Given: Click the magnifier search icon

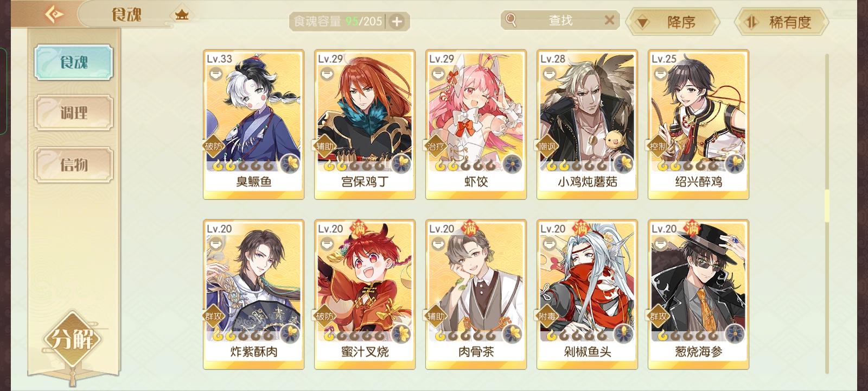Looking at the screenshot, I should point(510,20).
